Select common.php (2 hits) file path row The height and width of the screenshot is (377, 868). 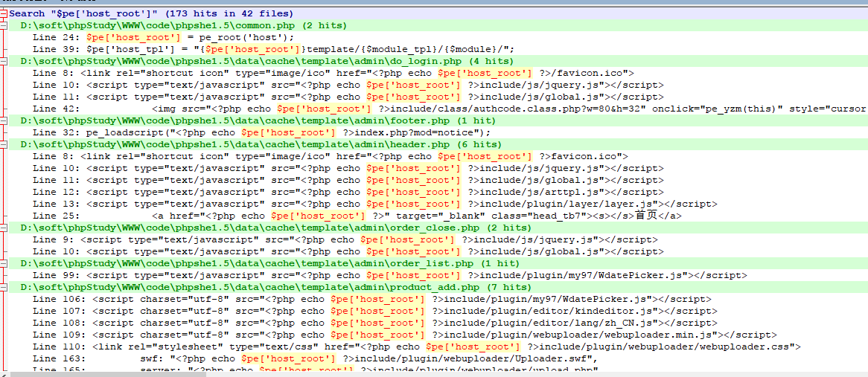183,25
